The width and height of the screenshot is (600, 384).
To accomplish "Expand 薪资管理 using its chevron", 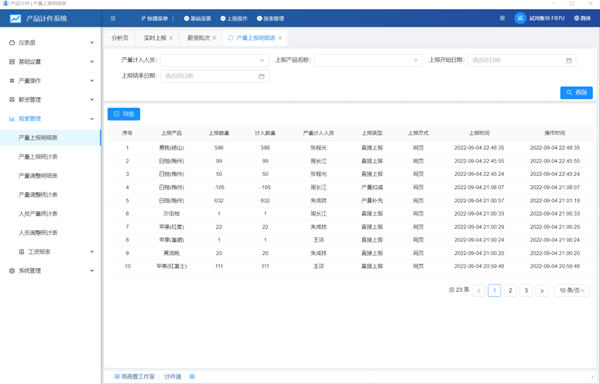I will coord(92,99).
